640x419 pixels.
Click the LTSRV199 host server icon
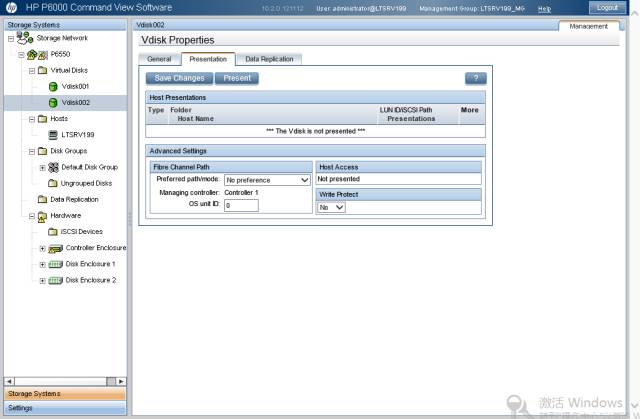[x=53, y=135]
